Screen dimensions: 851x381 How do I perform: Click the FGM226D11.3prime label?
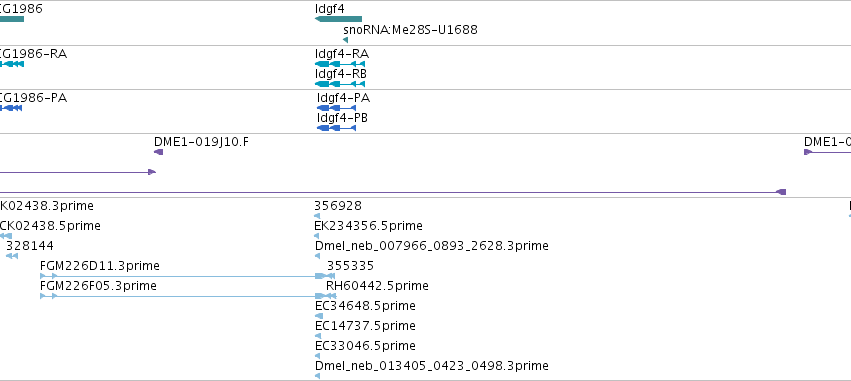(x=100, y=266)
